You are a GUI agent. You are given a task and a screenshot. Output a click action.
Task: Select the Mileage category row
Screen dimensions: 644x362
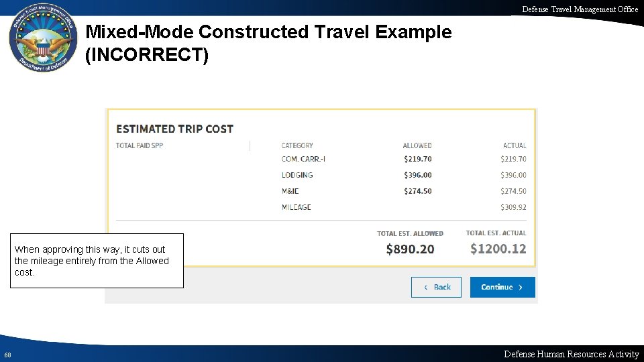click(296, 207)
